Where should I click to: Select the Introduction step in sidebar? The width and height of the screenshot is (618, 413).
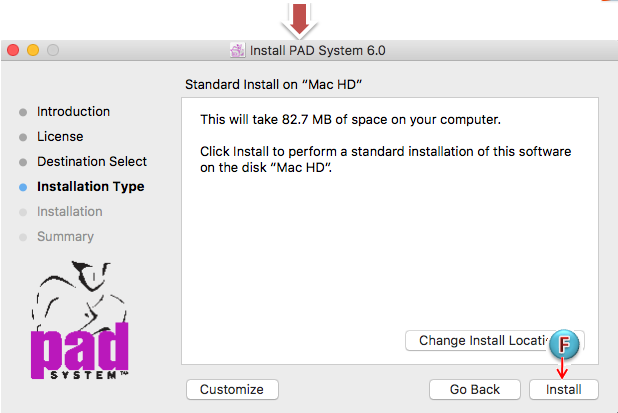point(73,111)
